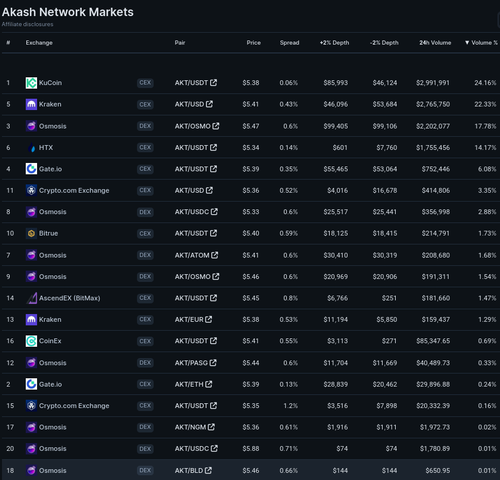
Task: Sort by the Spread column header
Action: click(x=289, y=43)
